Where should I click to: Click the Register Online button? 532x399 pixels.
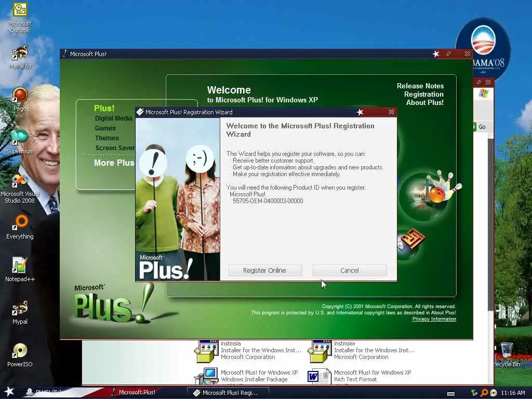pos(264,270)
